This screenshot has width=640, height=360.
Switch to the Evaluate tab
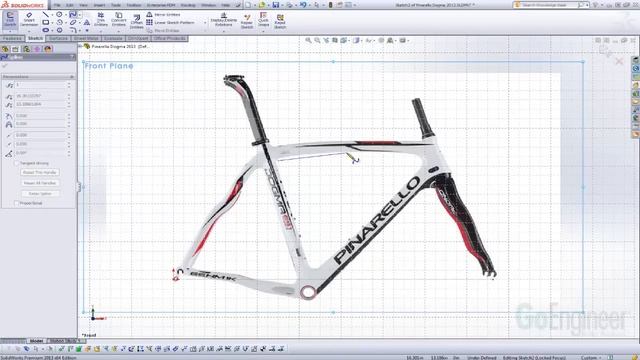113,38
